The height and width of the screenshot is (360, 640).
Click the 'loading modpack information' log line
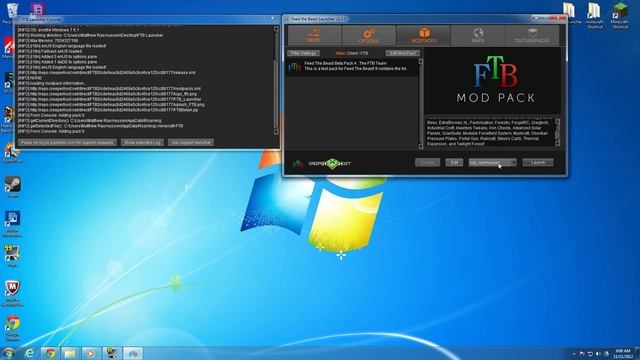pos(52,83)
